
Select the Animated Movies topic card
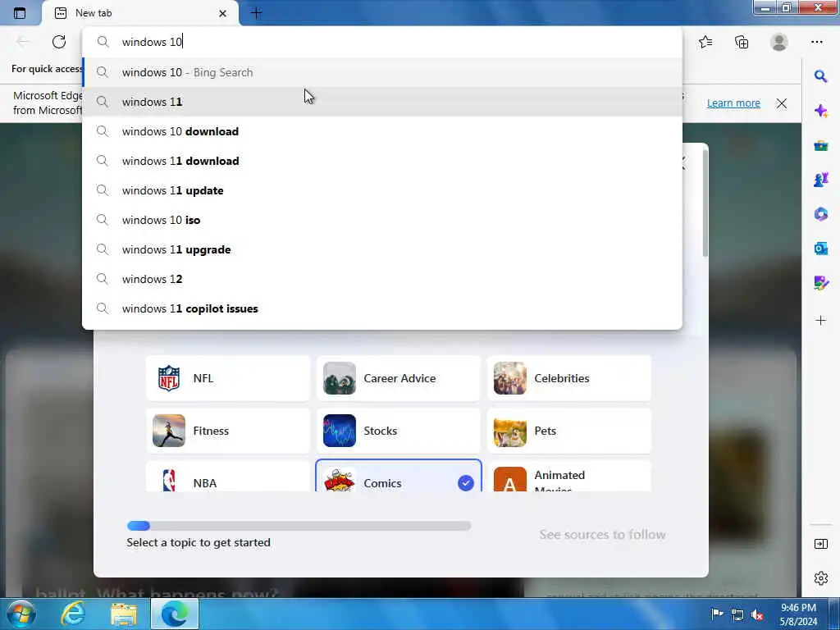click(569, 477)
